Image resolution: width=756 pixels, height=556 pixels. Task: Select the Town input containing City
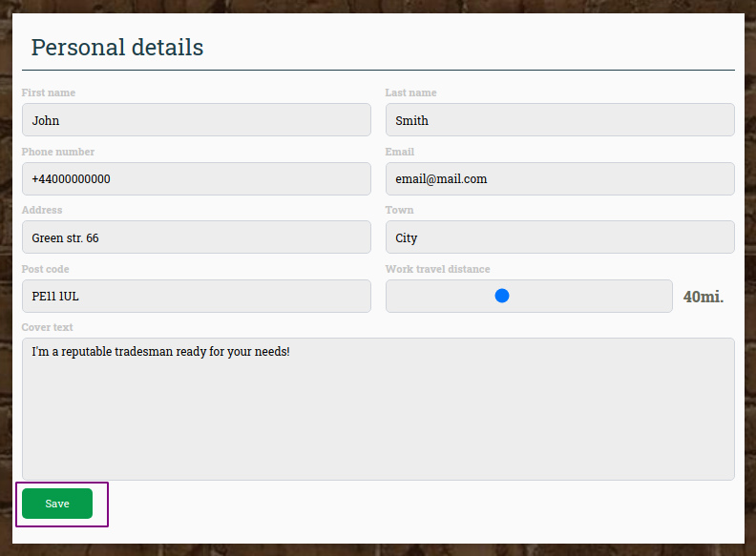point(559,237)
